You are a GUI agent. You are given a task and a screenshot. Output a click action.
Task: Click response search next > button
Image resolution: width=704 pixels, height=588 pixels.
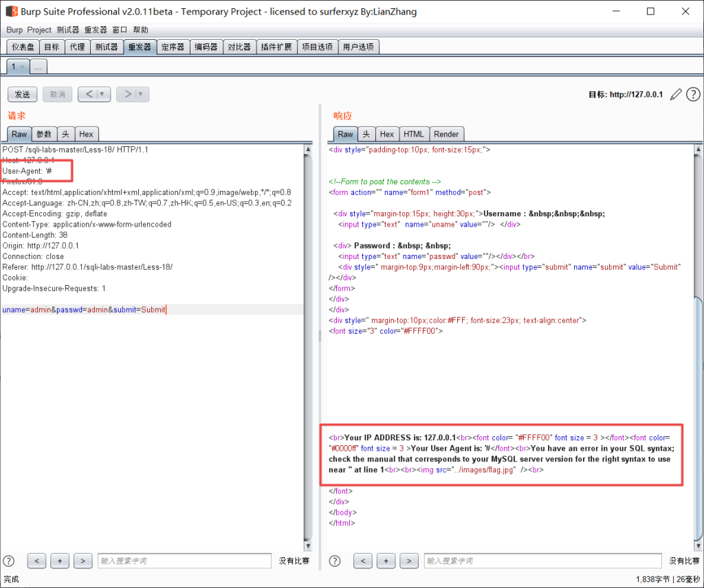click(408, 561)
